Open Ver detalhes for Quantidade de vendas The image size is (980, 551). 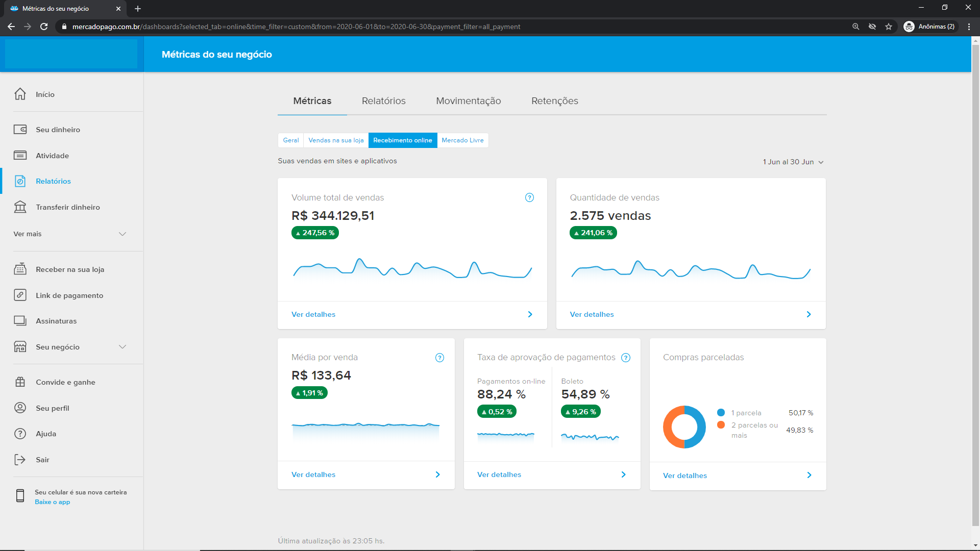coord(592,314)
